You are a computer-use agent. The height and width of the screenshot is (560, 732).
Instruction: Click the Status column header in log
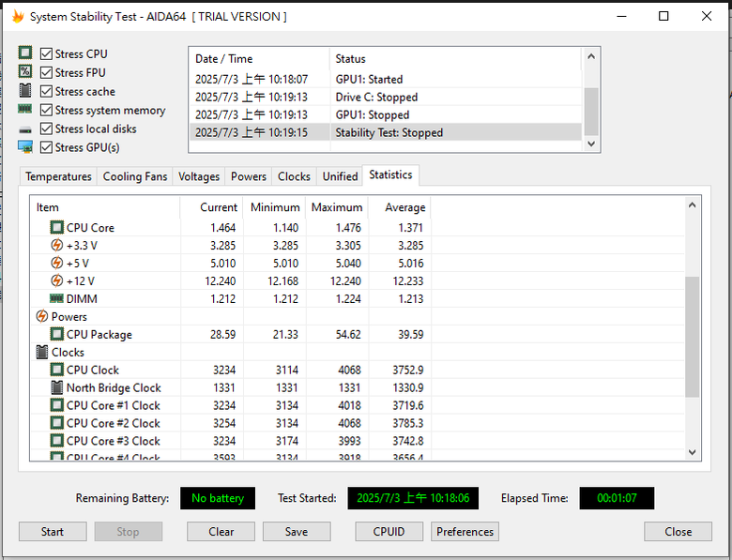(x=456, y=59)
